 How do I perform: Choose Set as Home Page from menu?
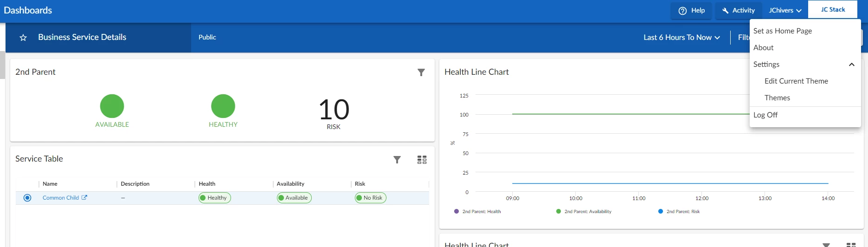783,31
